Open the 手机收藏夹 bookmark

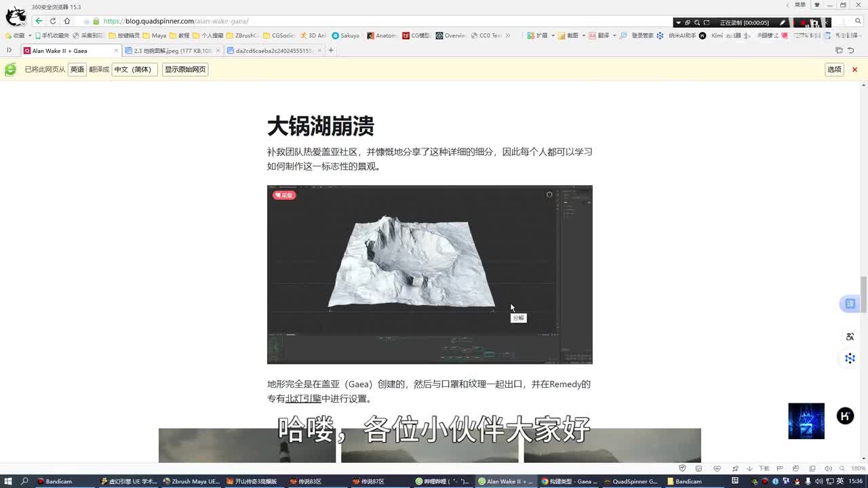point(52,35)
